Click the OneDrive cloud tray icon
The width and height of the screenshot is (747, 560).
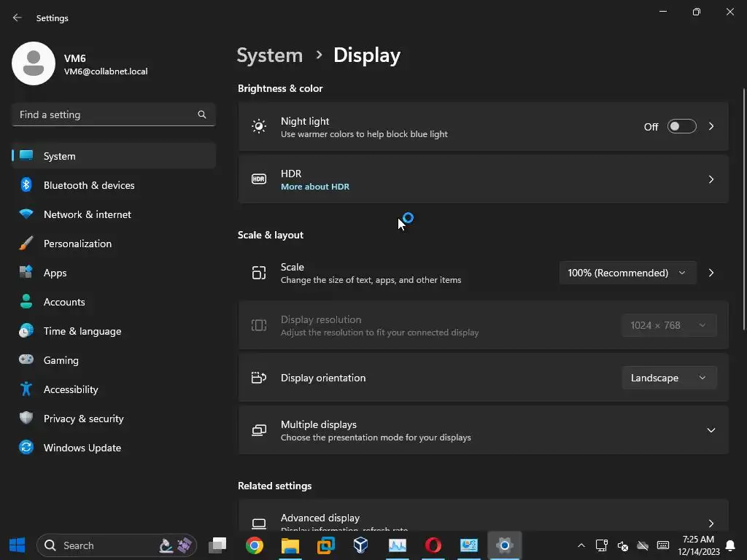(643, 545)
